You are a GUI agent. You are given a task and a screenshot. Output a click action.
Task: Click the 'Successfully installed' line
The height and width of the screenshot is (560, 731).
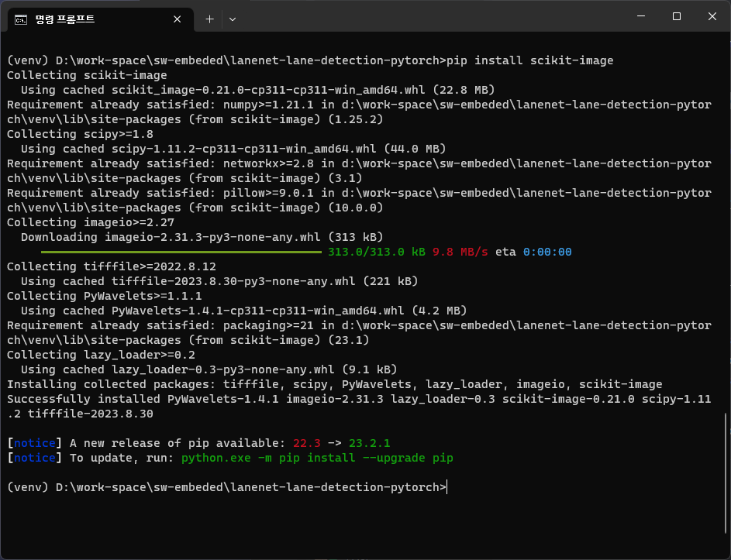point(359,407)
